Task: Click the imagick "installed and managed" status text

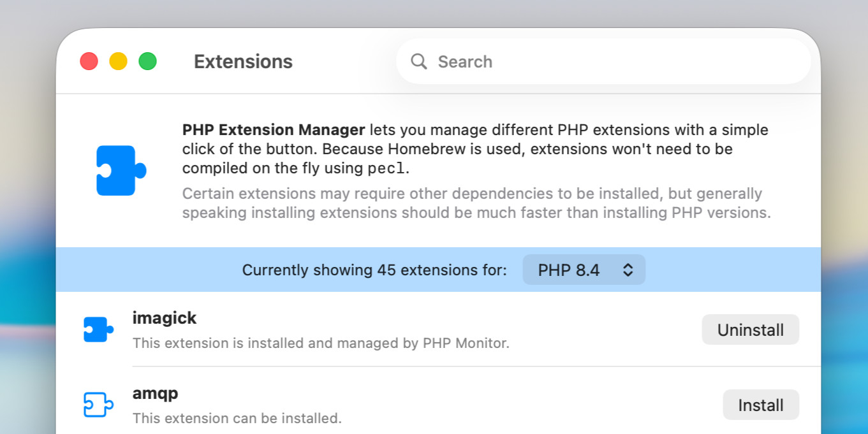Action: coord(320,343)
